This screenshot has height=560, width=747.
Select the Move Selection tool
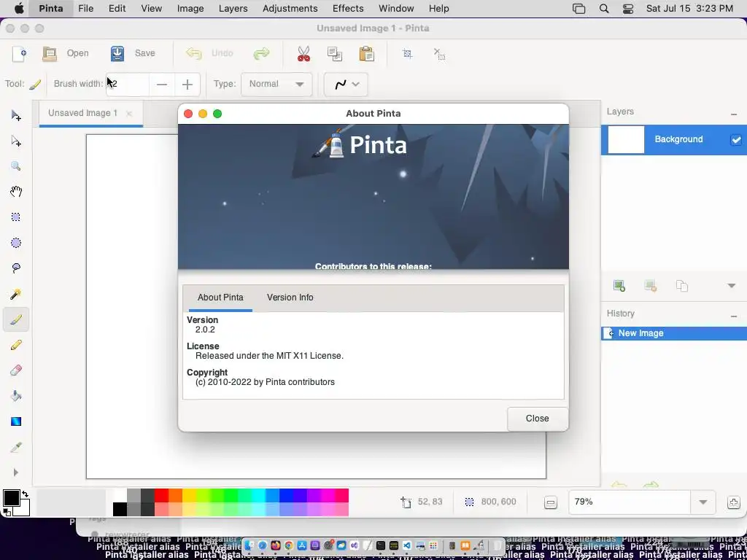click(x=16, y=141)
